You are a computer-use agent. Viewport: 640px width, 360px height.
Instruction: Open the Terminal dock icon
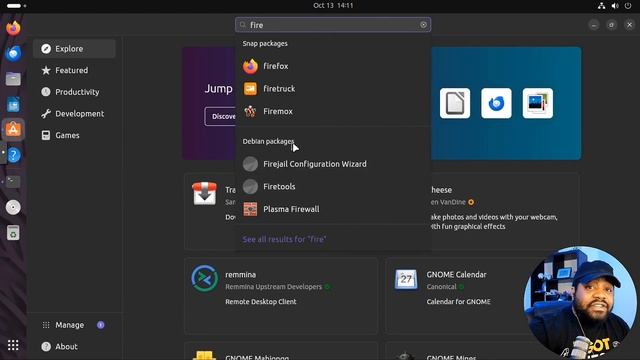(13, 181)
